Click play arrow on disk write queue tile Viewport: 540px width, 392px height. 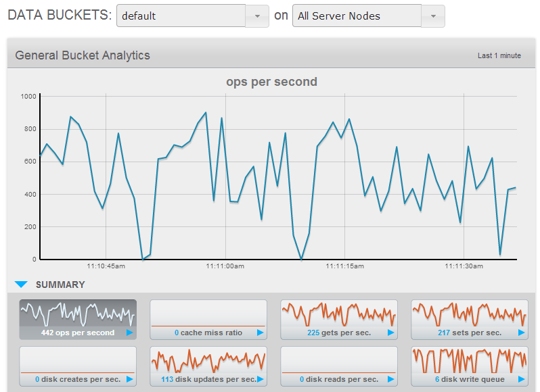[x=521, y=379]
